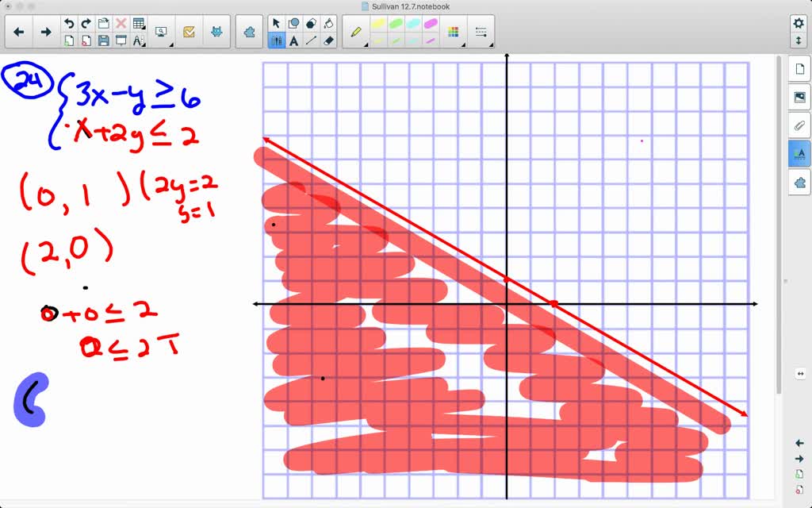
Task: Open the Add-ons puzzle piece panel
Action: (x=799, y=182)
